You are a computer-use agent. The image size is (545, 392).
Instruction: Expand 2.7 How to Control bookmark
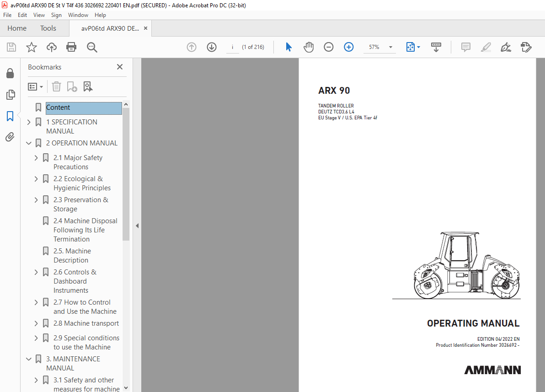pyautogui.click(x=36, y=303)
